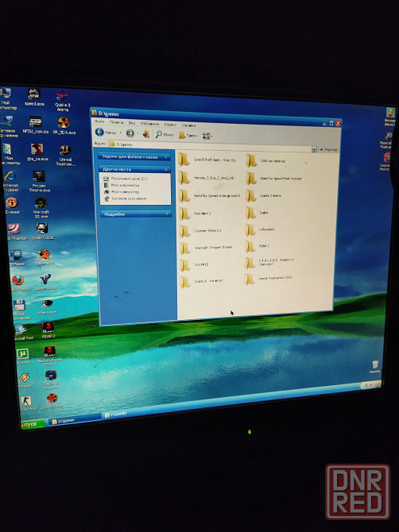Screen dimensions: 399x532
Task: Go to Мой компьютер in side panel
Action: tap(122, 191)
